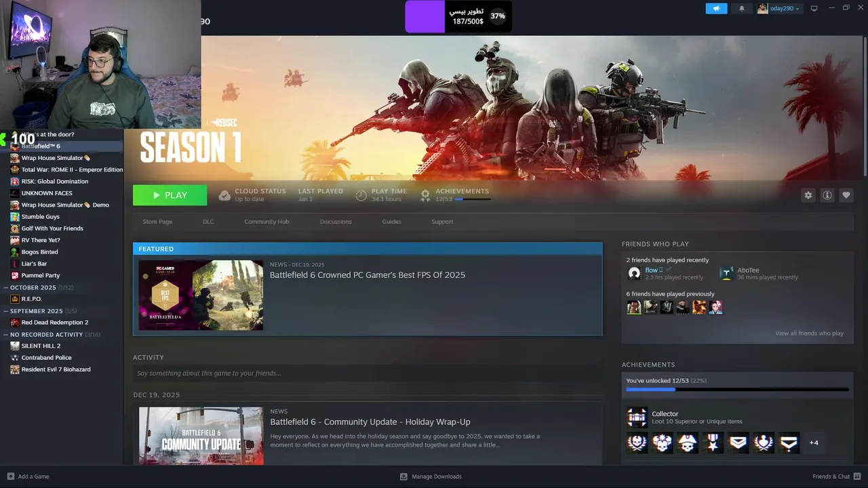Screen dimensions: 868x488
Task: Click RISK: Global Domination icon
Action: [15, 182]
